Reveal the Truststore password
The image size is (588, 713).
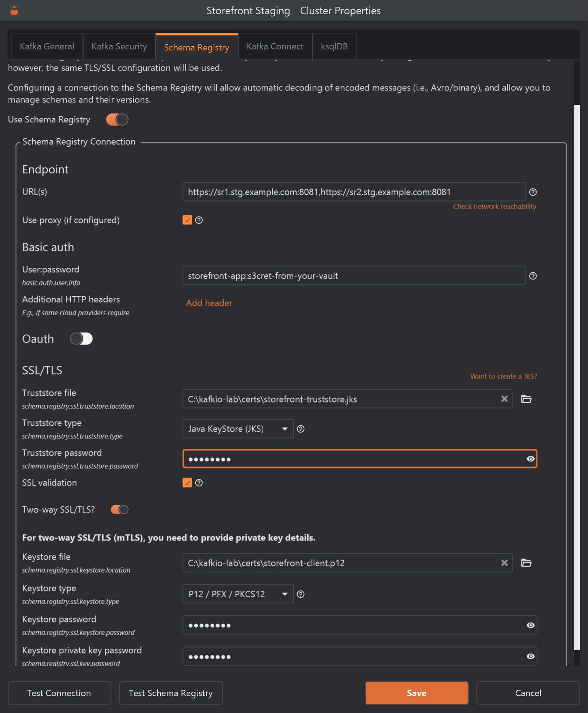[530, 459]
